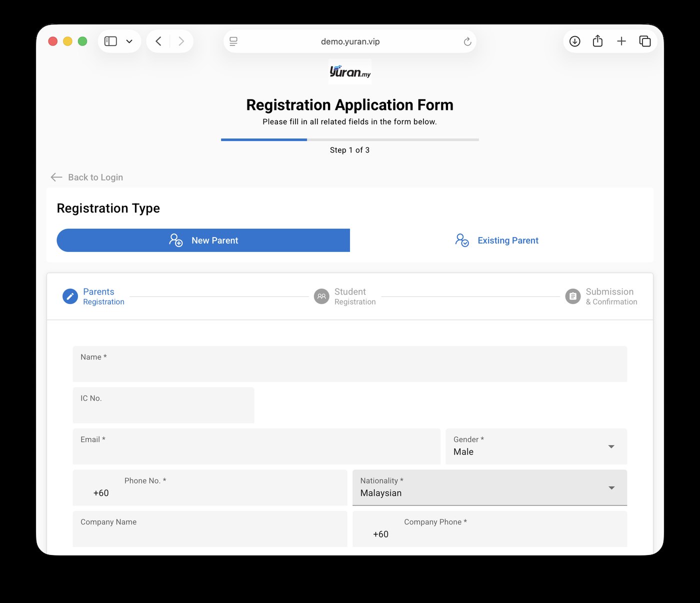Screen dimensions: 700x603
Task: Open the Share icon in toolbar
Action: (597, 41)
